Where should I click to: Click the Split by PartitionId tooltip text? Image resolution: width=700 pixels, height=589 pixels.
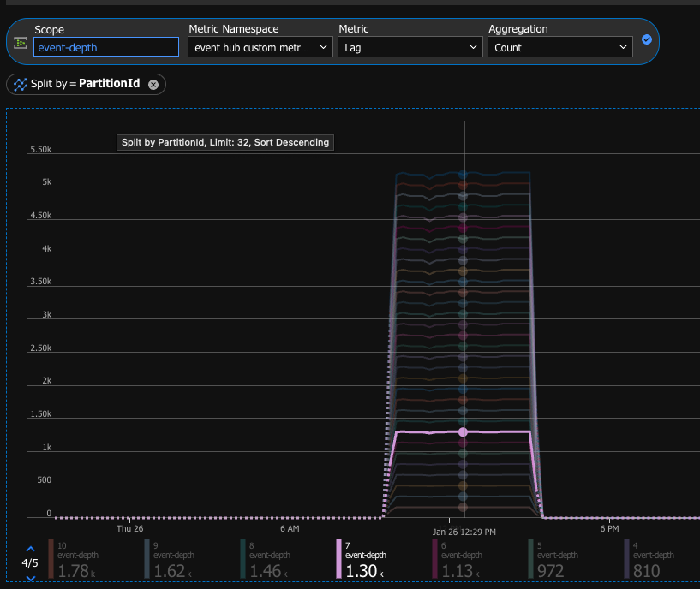pyautogui.click(x=225, y=142)
